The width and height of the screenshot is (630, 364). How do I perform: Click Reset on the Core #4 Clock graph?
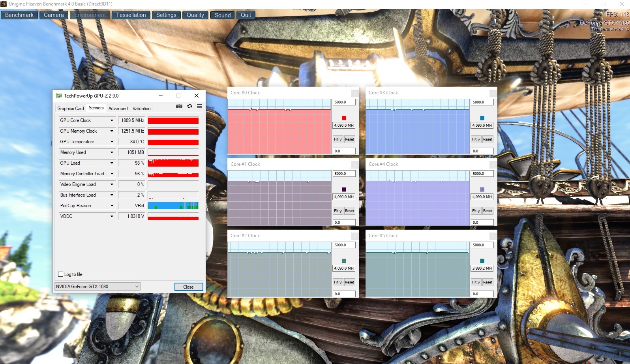(x=488, y=211)
